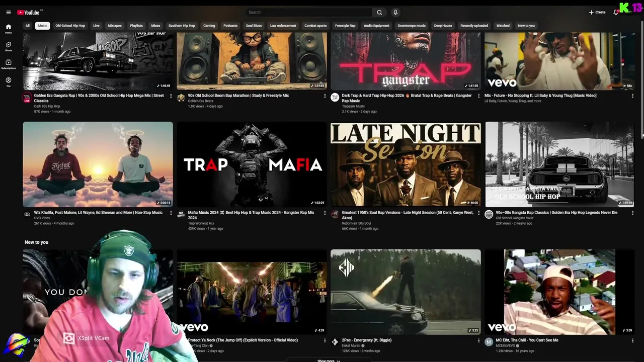The height and width of the screenshot is (362, 644).
Task: Select the Old-School Hip Hop chip
Action: coord(70,26)
